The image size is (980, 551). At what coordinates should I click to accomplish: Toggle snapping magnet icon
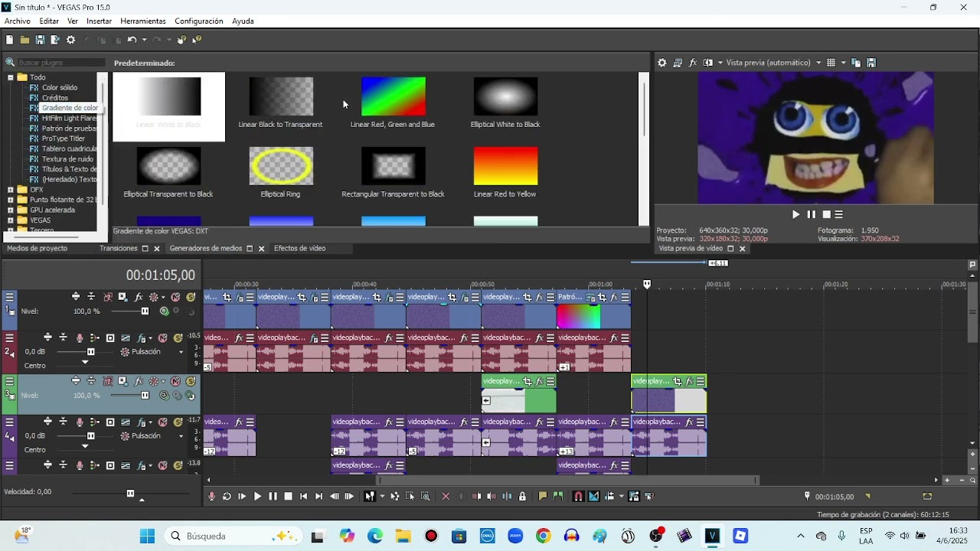578,497
